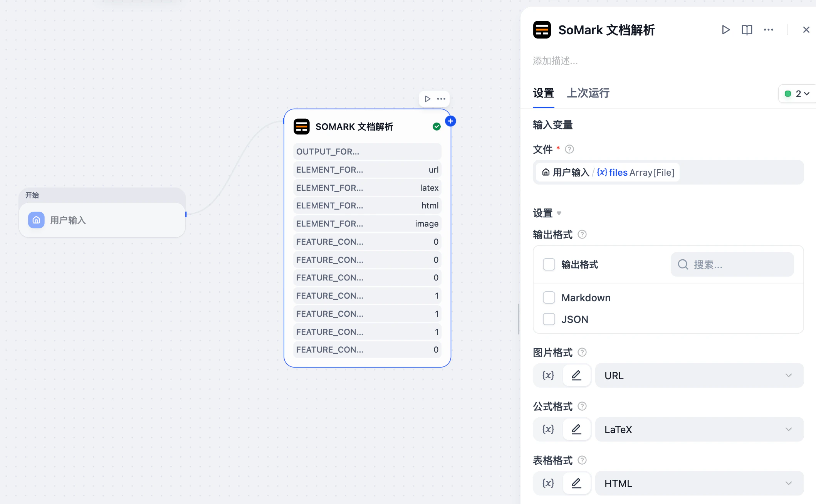Switch 表格格式 to constant edit mode
The width and height of the screenshot is (816, 504).
click(x=576, y=483)
